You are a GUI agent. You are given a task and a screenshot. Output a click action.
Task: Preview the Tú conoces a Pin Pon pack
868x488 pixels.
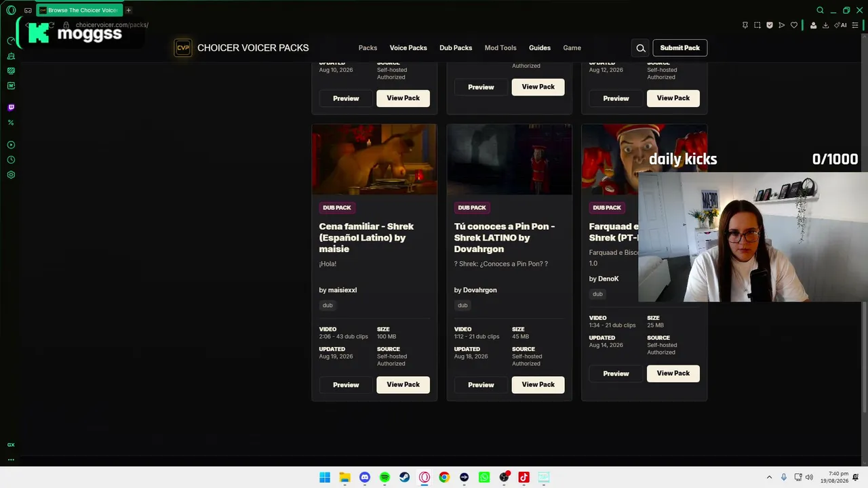(481, 385)
